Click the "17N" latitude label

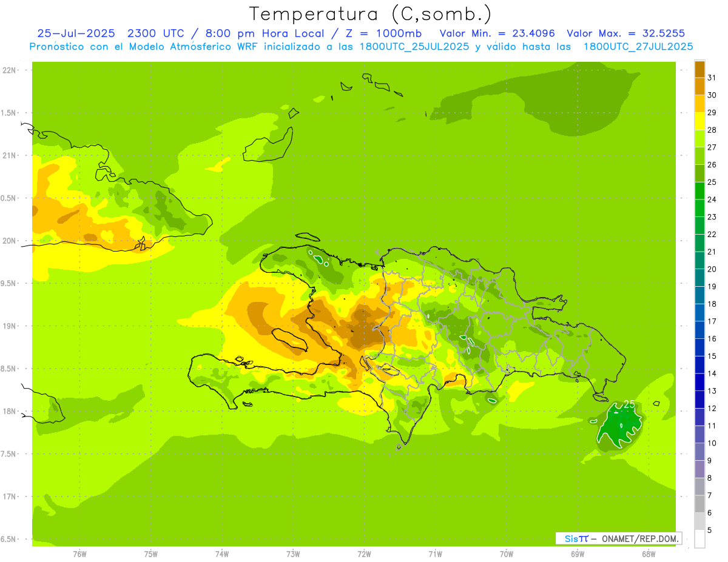click(x=10, y=497)
